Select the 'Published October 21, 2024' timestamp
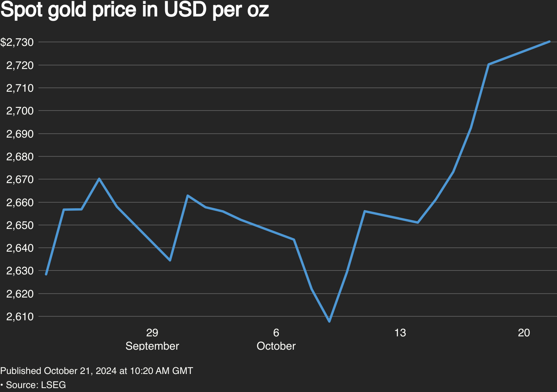This screenshot has height=392, width=557. point(96,371)
